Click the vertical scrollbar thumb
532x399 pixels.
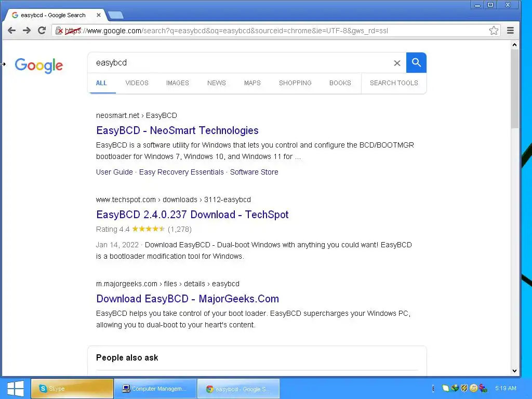click(514, 89)
